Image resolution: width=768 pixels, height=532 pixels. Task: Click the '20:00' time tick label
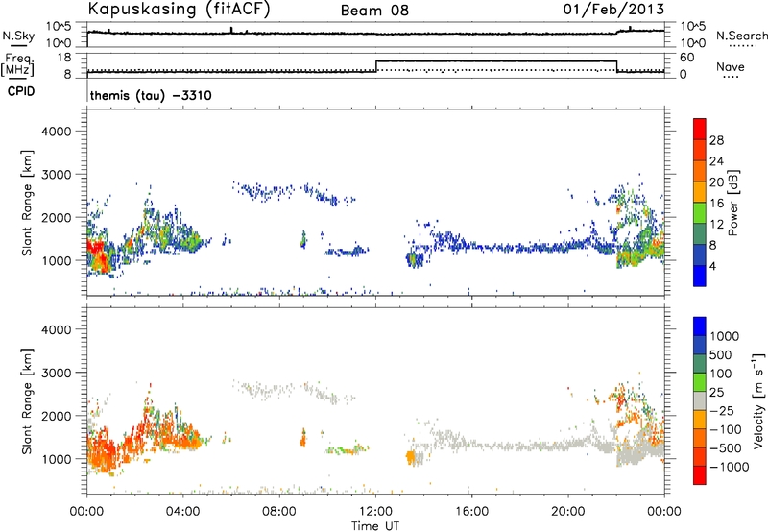coord(568,512)
